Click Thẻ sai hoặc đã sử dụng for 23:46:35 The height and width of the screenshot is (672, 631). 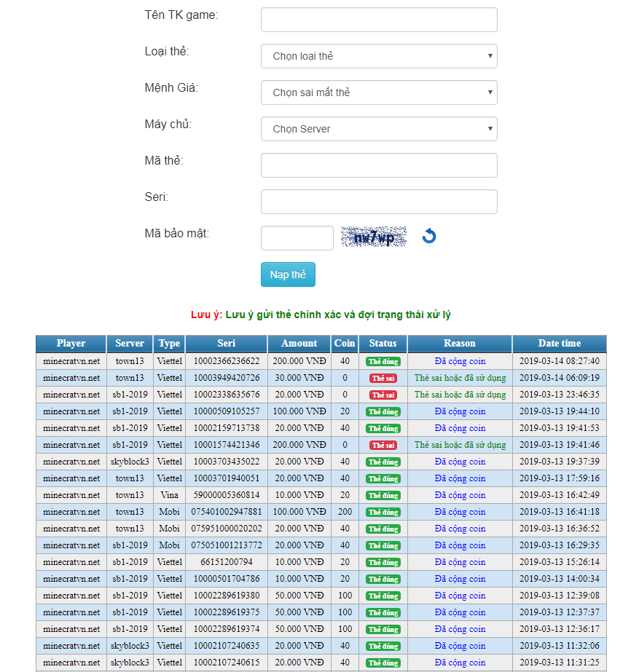coord(460,395)
